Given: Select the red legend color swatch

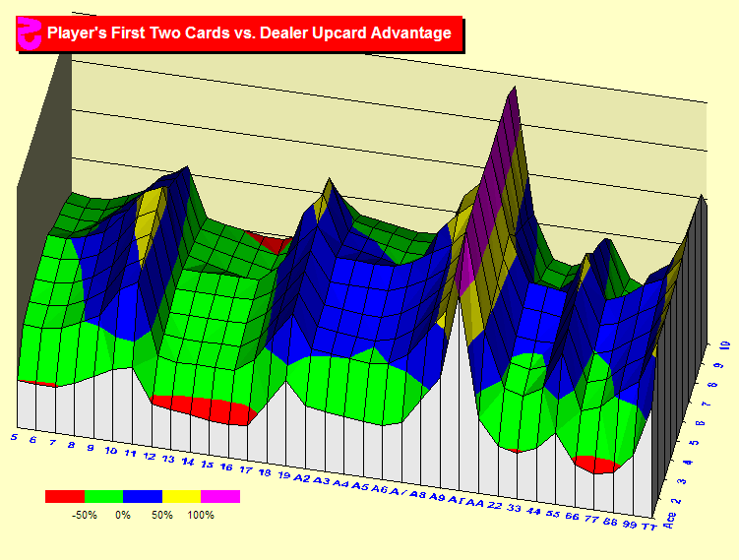Looking at the screenshot, I should [x=65, y=497].
